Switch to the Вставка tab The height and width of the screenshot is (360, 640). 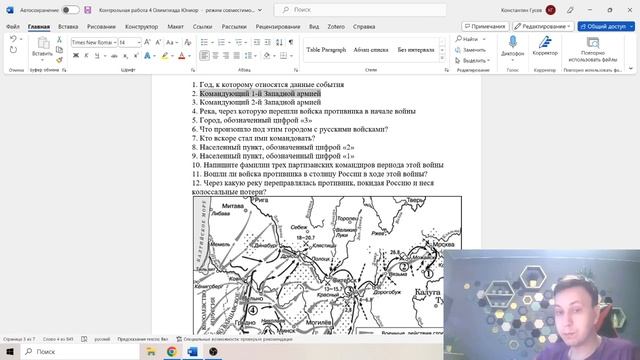(x=68, y=27)
